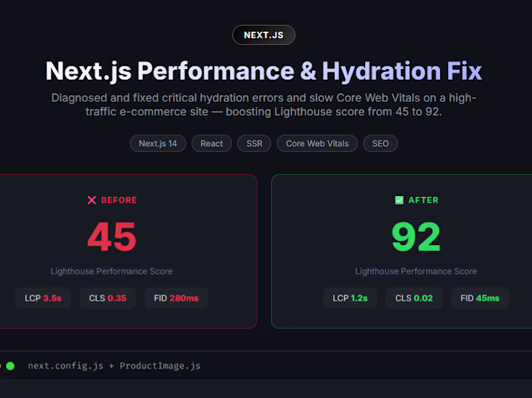Click Lighthouse Performance Score under 92
Viewport: 532px width, 398px height.
(x=416, y=271)
